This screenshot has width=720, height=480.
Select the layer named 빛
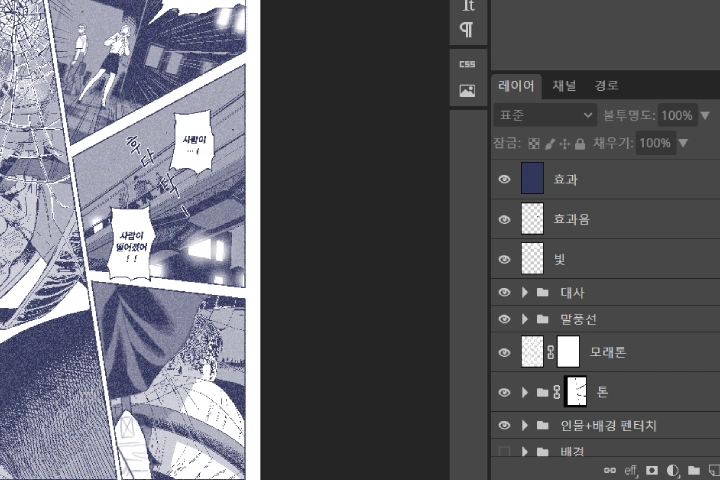[x=560, y=260]
